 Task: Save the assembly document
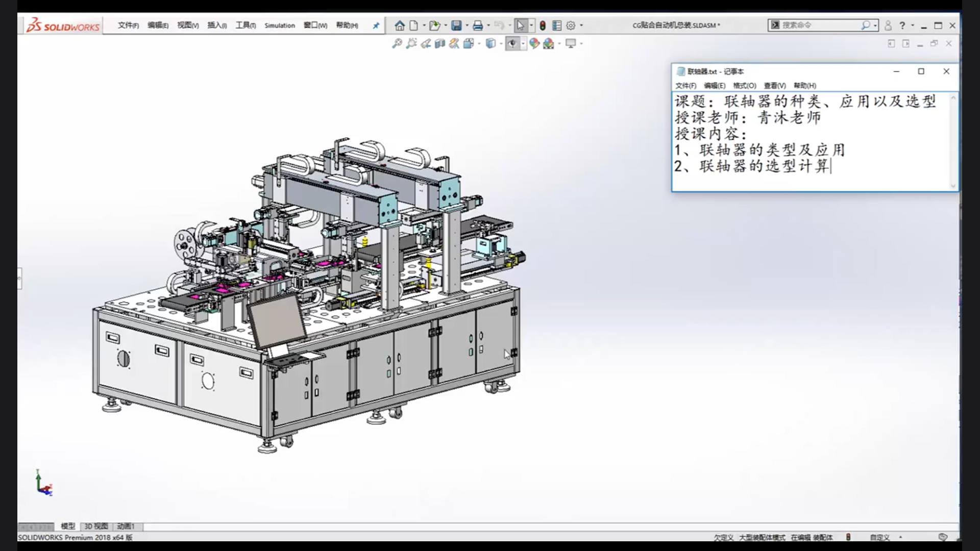[457, 25]
